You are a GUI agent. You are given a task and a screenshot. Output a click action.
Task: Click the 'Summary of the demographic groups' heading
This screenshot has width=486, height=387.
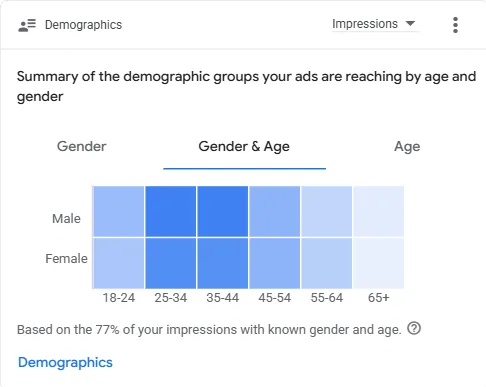[246, 86]
